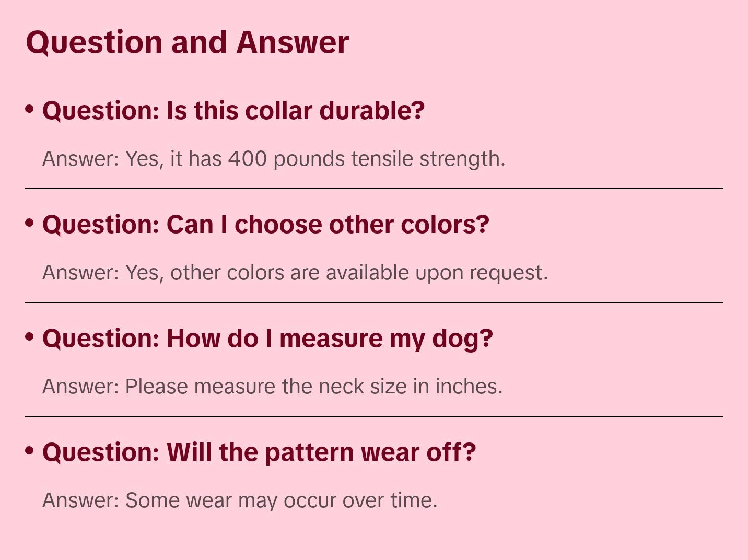This screenshot has width=748, height=560.
Task: Click the bullet beside the measure my dog question
Action: [x=30, y=337]
